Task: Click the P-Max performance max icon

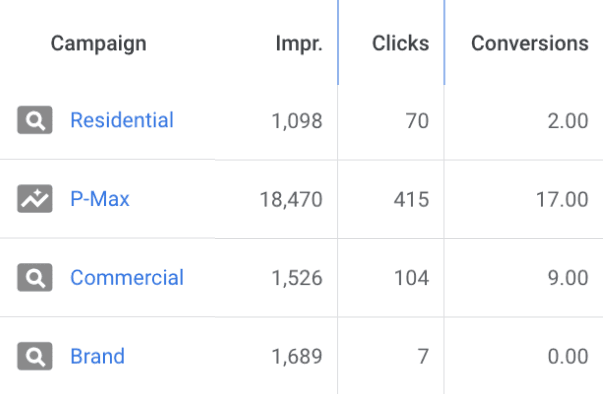Action: coord(35,199)
